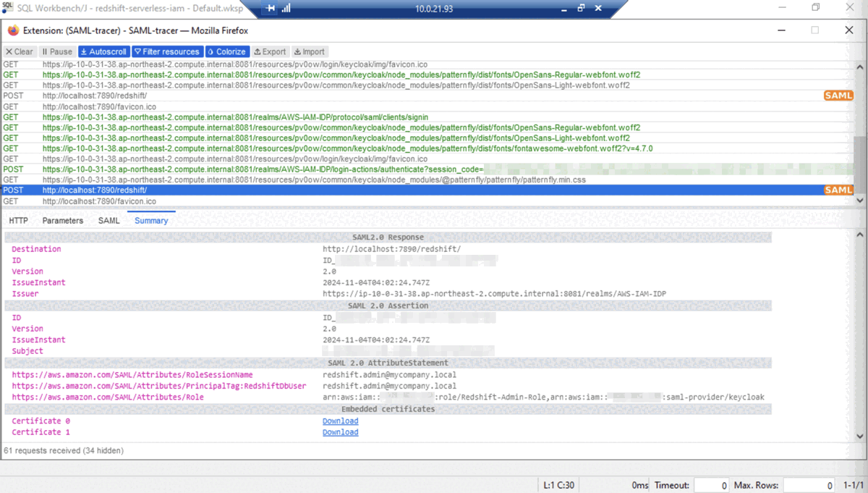Screen dimensions: 868x493
Task: Toggle the Autoscroll option
Action: pyautogui.click(x=103, y=51)
